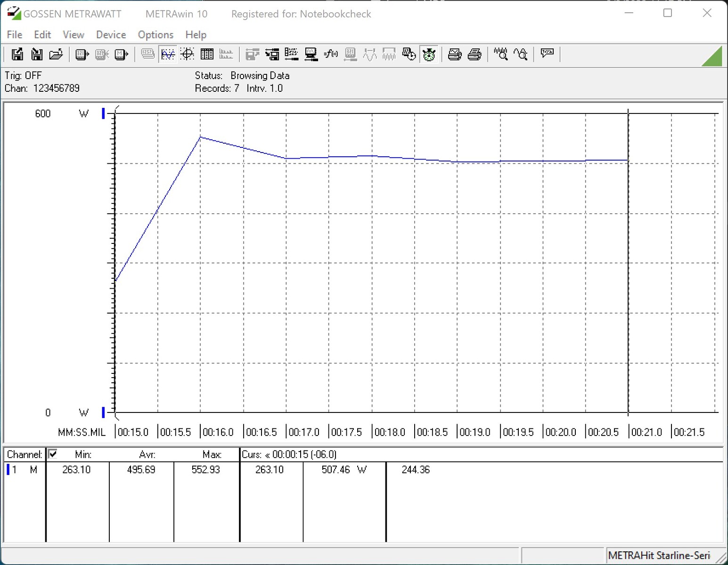Click the Curs: 00:00:15 (-06.0) header
This screenshot has height=565, width=728.
(289, 454)
